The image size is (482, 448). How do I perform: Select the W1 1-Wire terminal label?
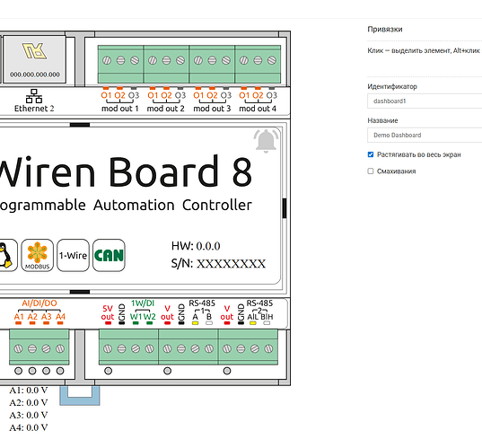coord(136,316)
